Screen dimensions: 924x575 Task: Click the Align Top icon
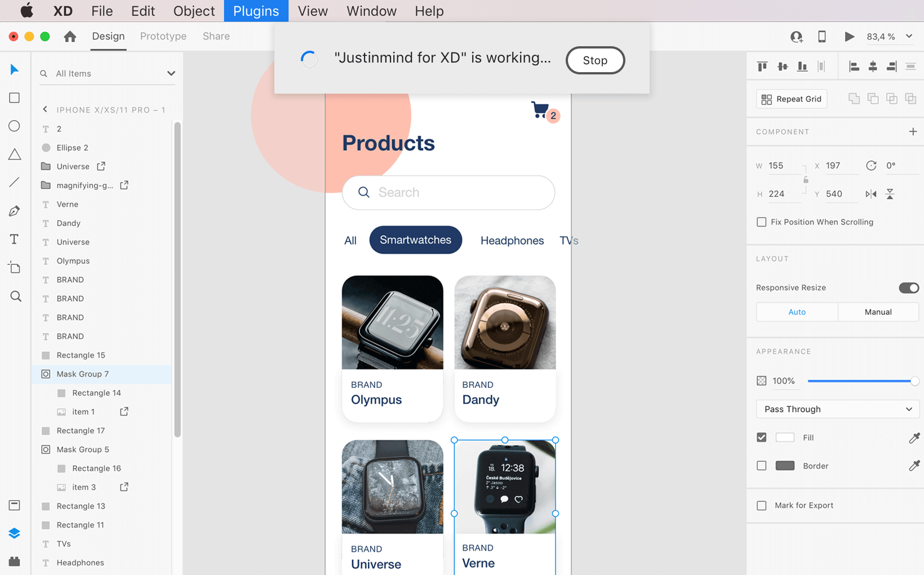tap(762, 66)
